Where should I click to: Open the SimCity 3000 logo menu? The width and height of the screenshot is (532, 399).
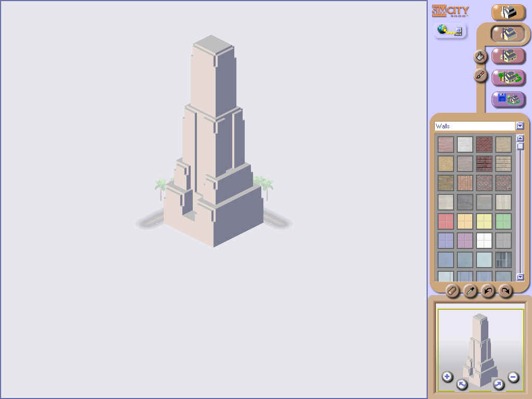[450, 11]
